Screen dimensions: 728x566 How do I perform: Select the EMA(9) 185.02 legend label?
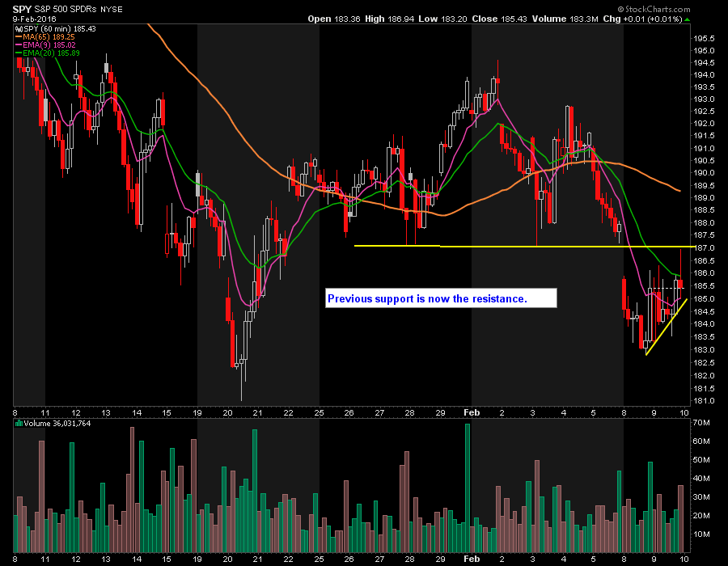pos(49,45)
